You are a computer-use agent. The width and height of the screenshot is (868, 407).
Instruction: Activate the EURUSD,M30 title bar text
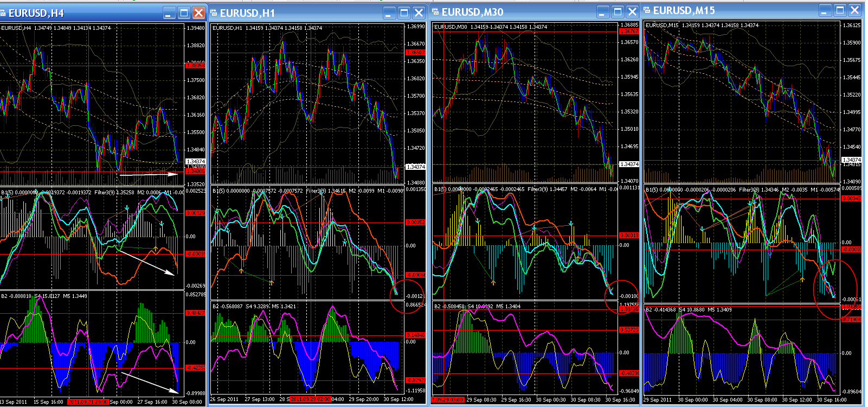[x=472, y=12]
